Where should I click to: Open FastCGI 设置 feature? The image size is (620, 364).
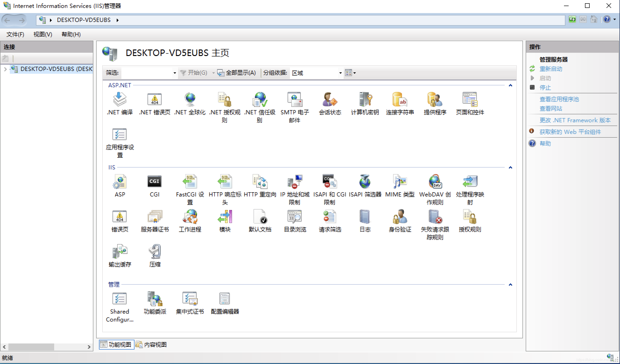190,181
